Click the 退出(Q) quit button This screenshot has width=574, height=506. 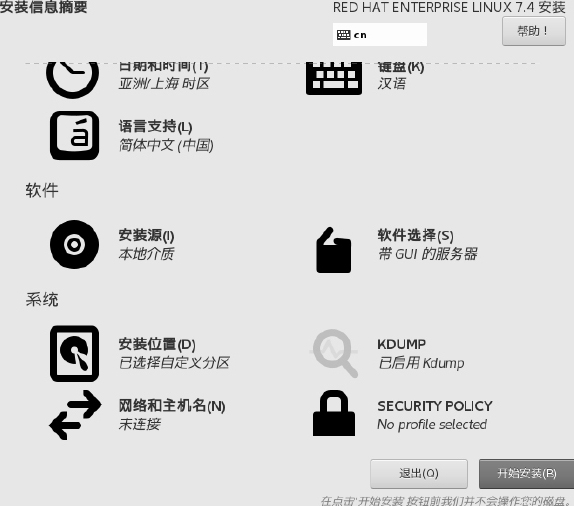(419, 474)
